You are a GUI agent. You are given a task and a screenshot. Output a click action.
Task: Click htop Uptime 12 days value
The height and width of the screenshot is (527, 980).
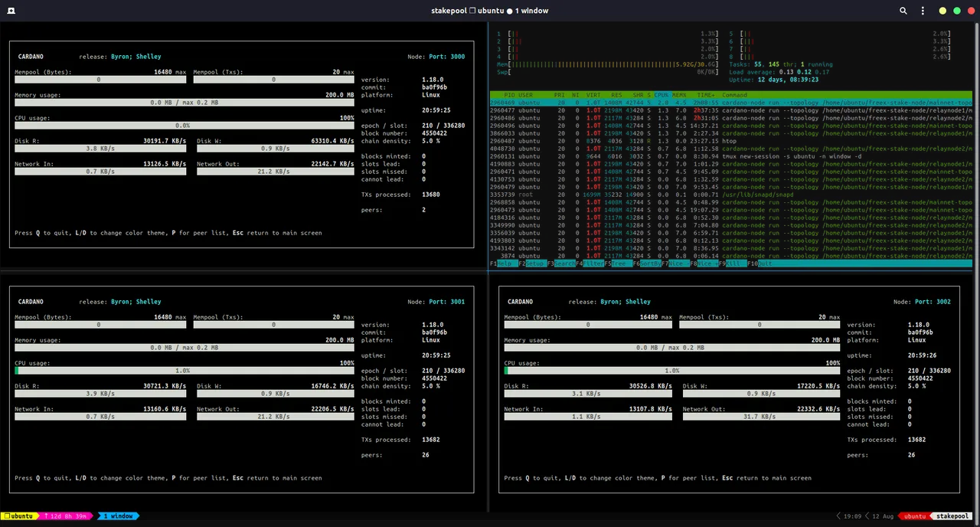[789, 80]
